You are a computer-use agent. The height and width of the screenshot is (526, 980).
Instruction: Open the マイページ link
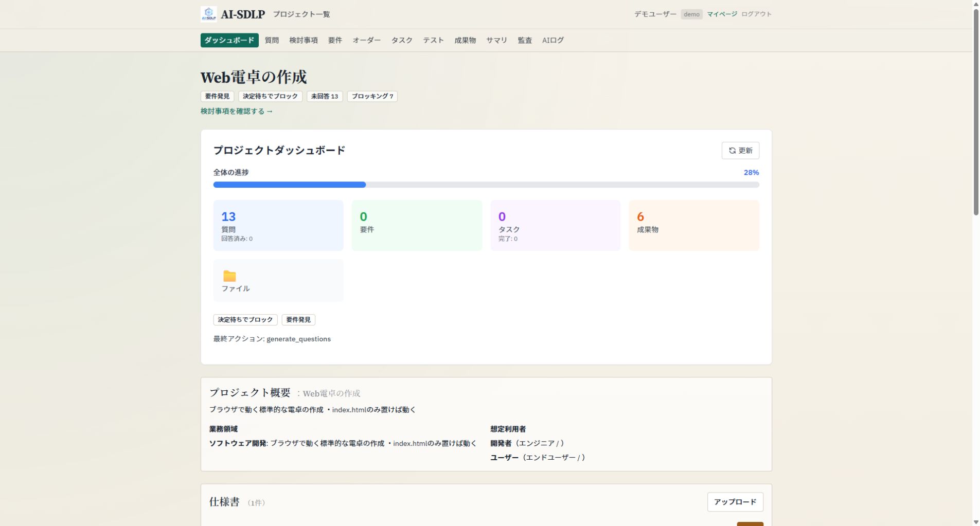coord(722,14)
